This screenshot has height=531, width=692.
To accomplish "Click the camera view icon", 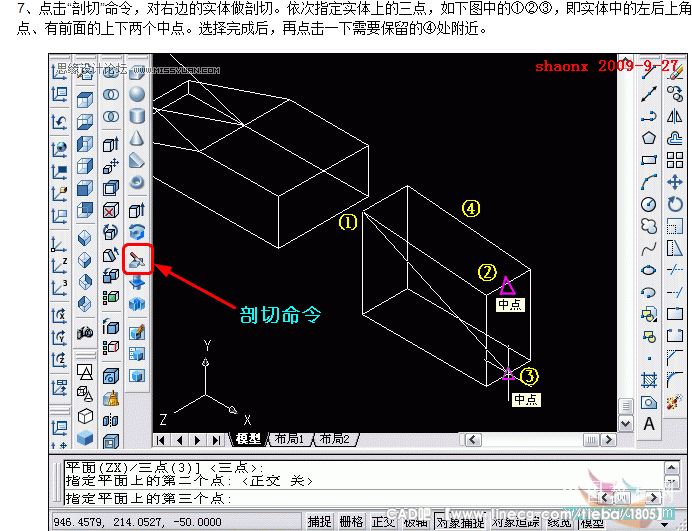I will click(x=85, y=332).
